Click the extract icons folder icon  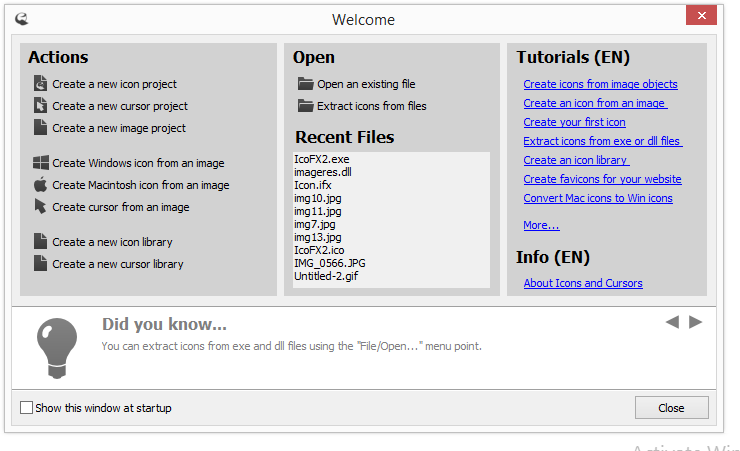(305, 106)
